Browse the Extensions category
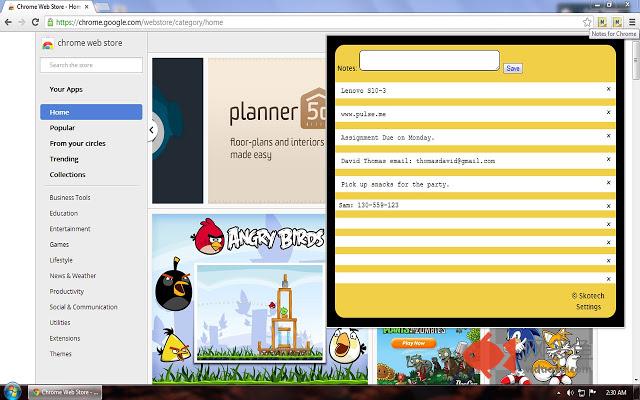The image size is (640, 400). tap(65, 338)
